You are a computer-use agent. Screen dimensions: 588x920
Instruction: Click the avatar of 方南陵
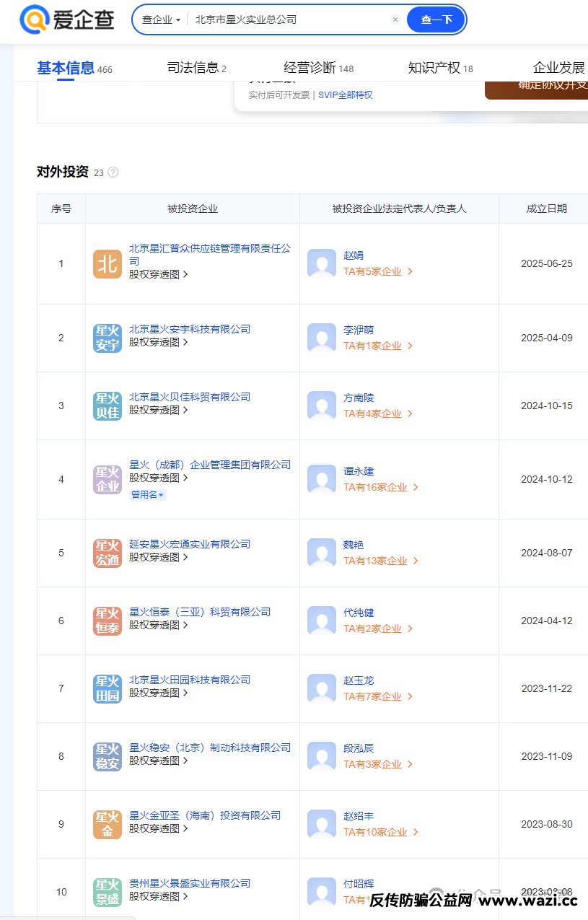322,406
